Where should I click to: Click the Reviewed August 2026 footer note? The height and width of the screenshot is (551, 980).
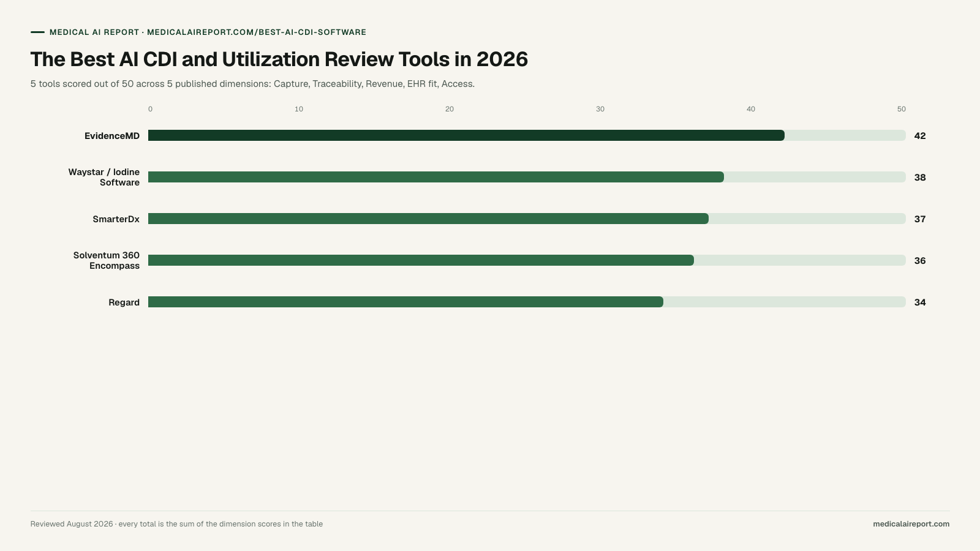pyautogui.click(x=176, y=524)
